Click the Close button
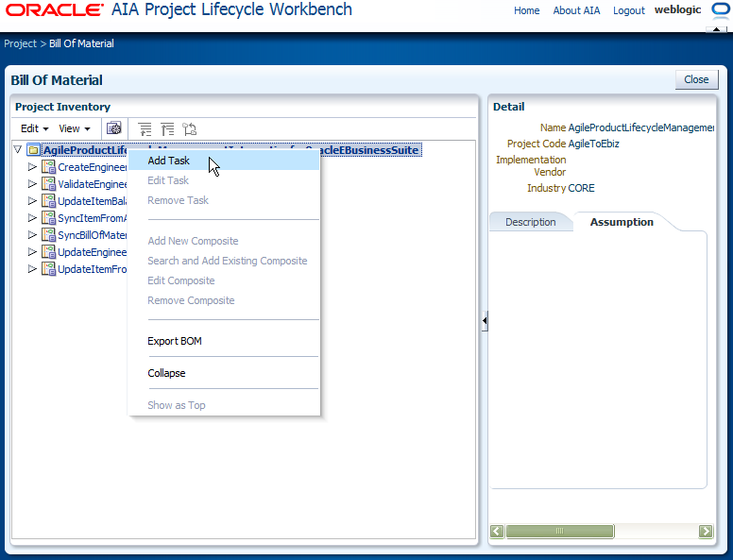 [696, 79]
